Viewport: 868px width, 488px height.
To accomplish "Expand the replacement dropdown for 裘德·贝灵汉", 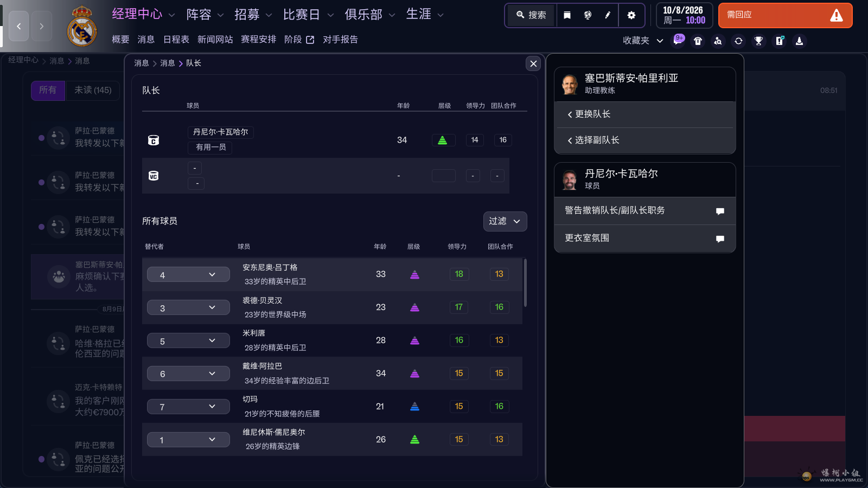I will [188, 307].
